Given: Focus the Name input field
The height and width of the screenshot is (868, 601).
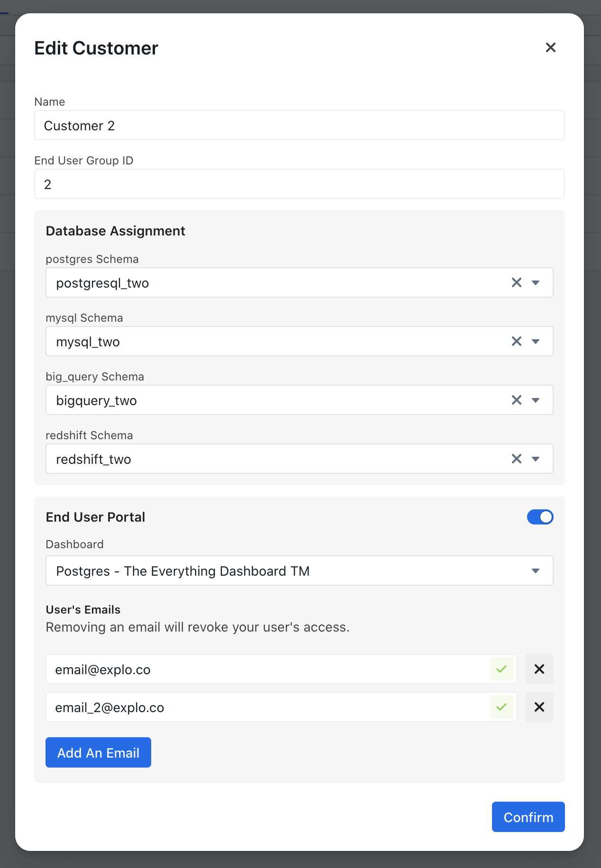Looking at the screenshot, I should click(299, 125).
